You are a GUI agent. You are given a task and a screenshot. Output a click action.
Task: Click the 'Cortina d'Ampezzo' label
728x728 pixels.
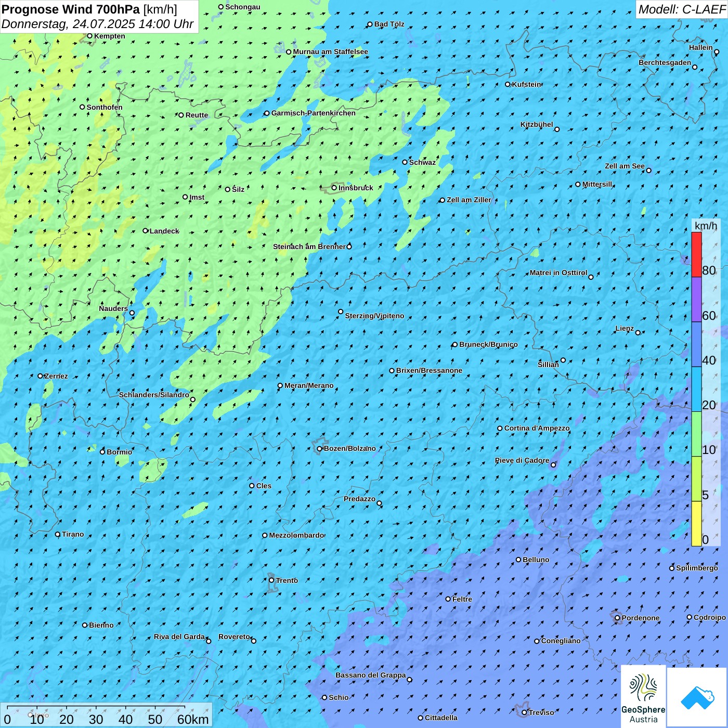tap(537, 428)
